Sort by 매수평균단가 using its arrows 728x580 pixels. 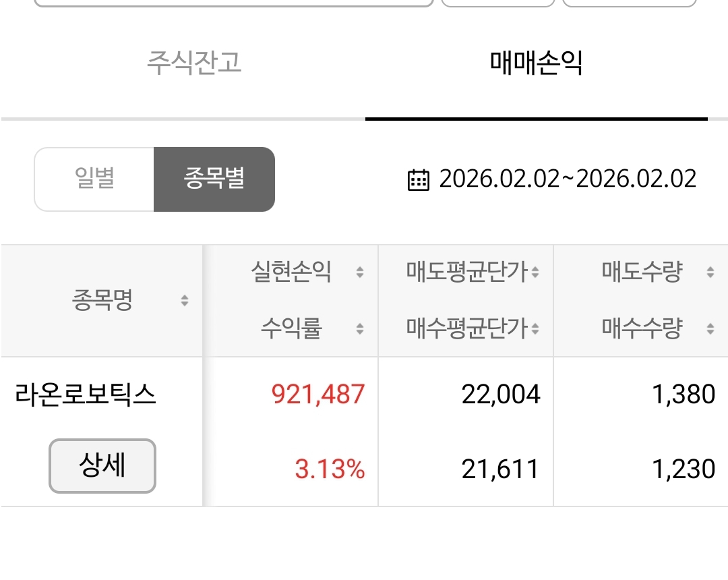(x=535, y=329)
